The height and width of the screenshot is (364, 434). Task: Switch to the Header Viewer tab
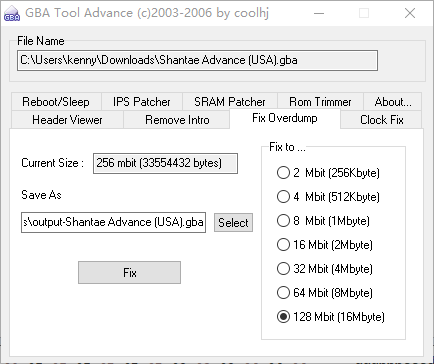click(x=67, y=120)
